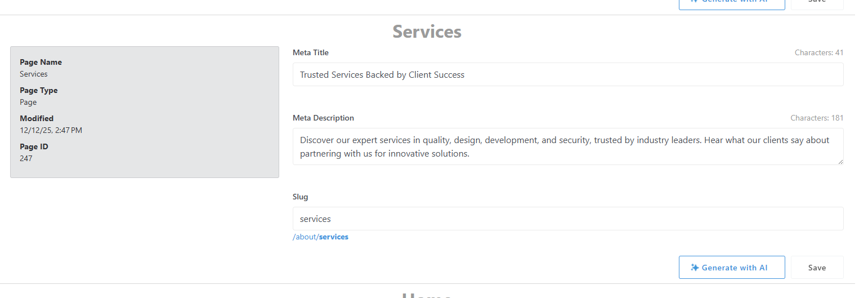Click the Page Type value "Page"
Image resolution: width=868 pixels, height=298 pixels.
click(28, 102)
